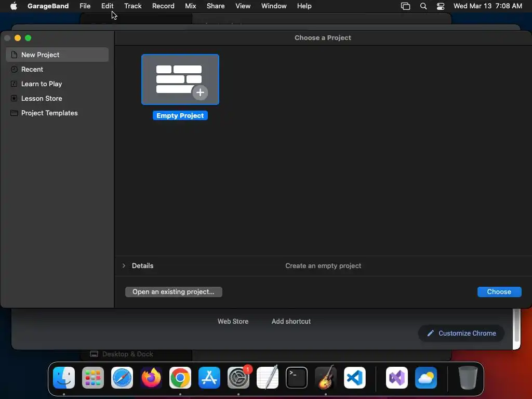Zoom window with green button
The width and height of the screenshot is (532, 399).
[x=28, y=38]
